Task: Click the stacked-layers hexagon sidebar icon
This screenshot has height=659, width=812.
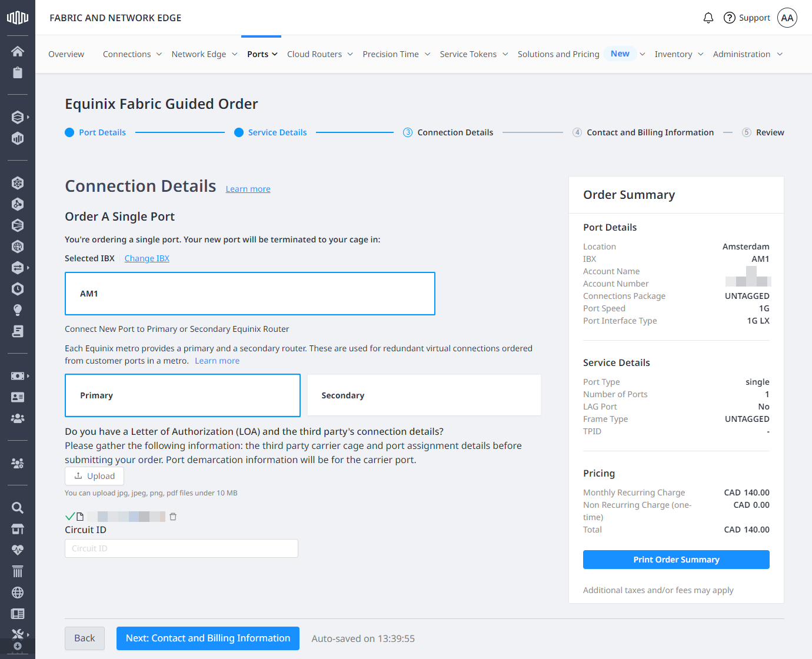Action: click(x=18, y=117)
